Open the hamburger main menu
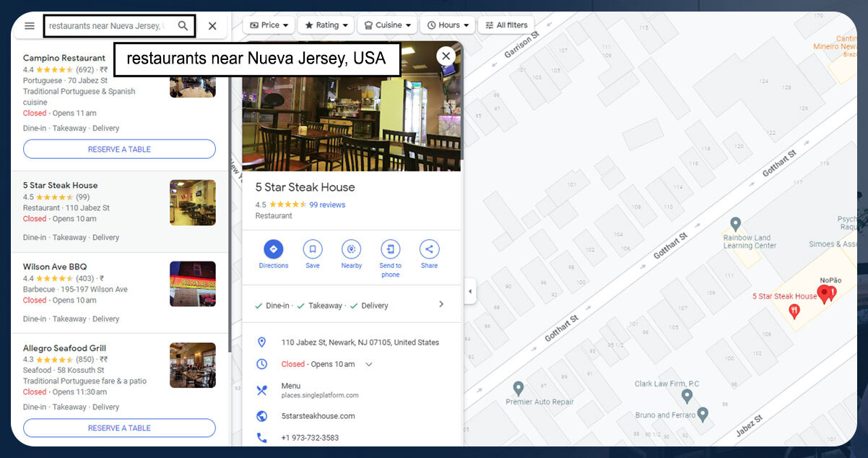The width and height of the screenshot is (868, 458). pyautogui.click(x=30, y=26)
